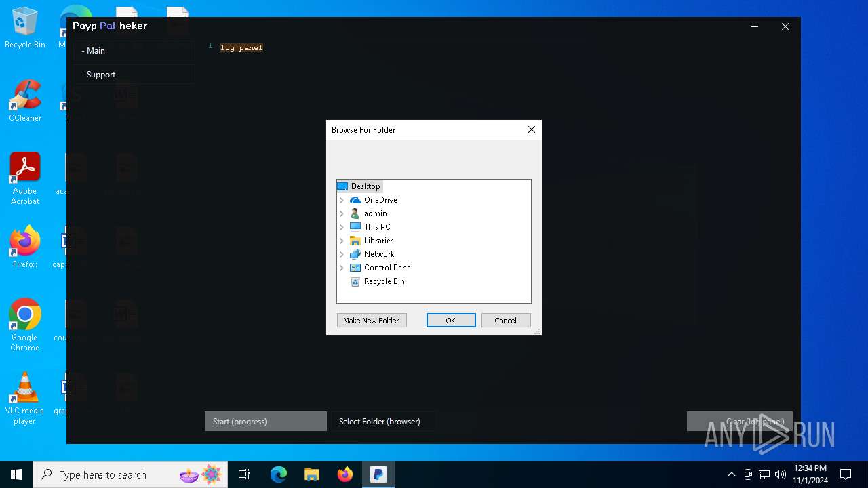Screen dimensions: 868x488
Task: Open VLC media player shortcut
Action: click(25, 399)
